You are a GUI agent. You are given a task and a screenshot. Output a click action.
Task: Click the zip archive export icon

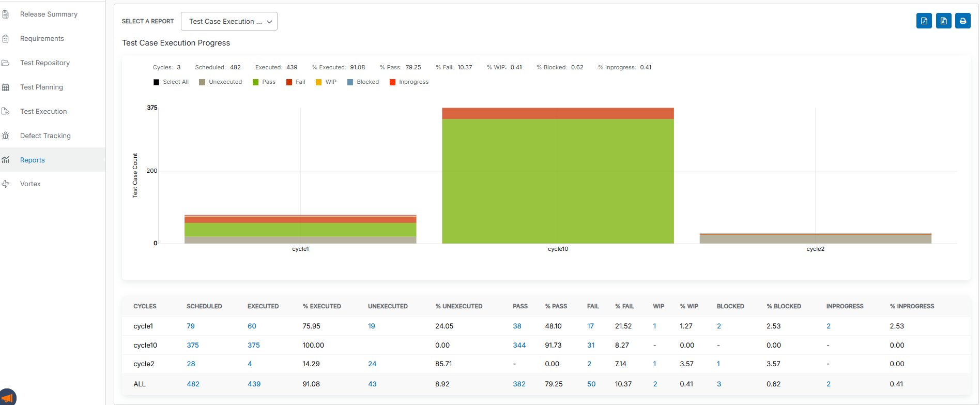coord(943,21)
